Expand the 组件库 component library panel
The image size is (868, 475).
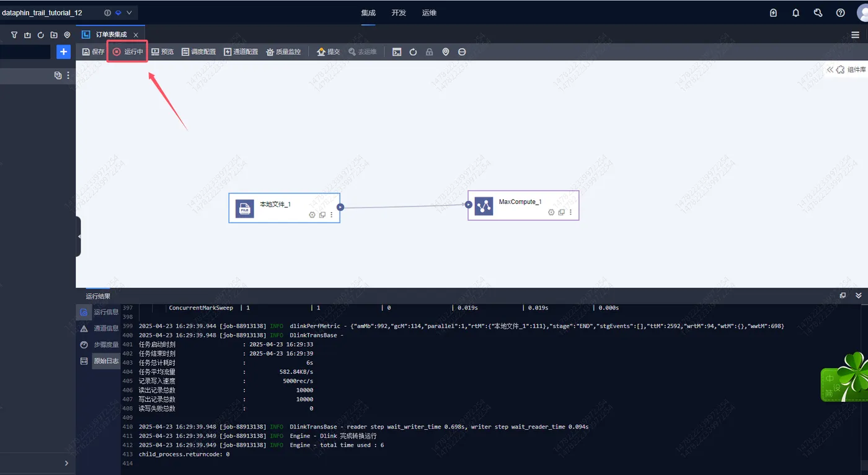(x=846, y=70)
